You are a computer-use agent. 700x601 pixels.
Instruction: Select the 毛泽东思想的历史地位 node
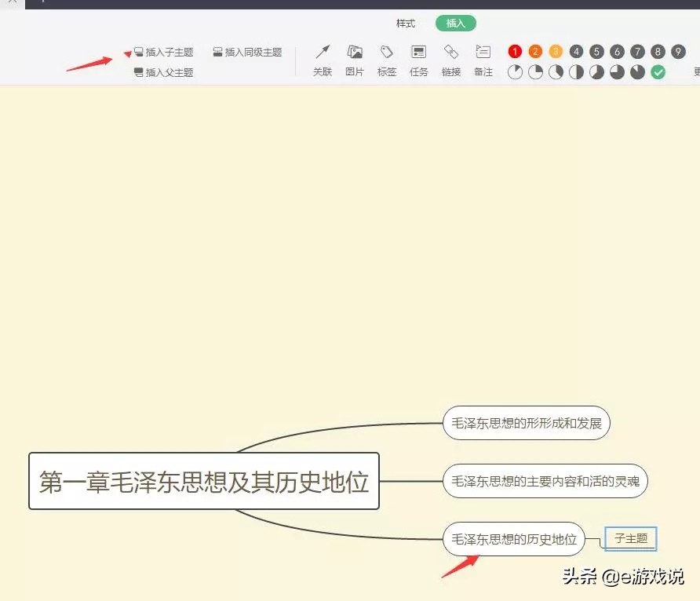514,539
